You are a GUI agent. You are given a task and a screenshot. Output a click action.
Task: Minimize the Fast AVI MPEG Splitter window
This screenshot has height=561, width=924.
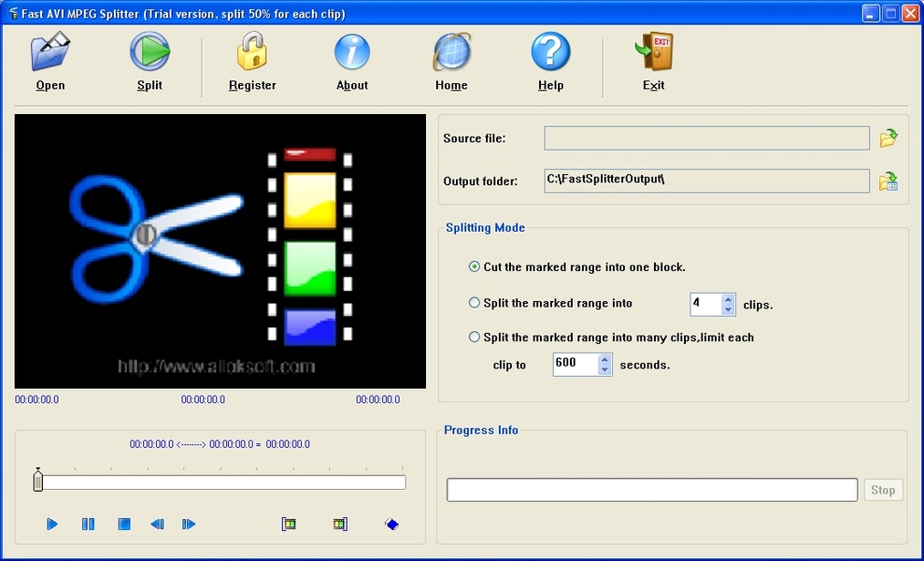tap(871, 13)
